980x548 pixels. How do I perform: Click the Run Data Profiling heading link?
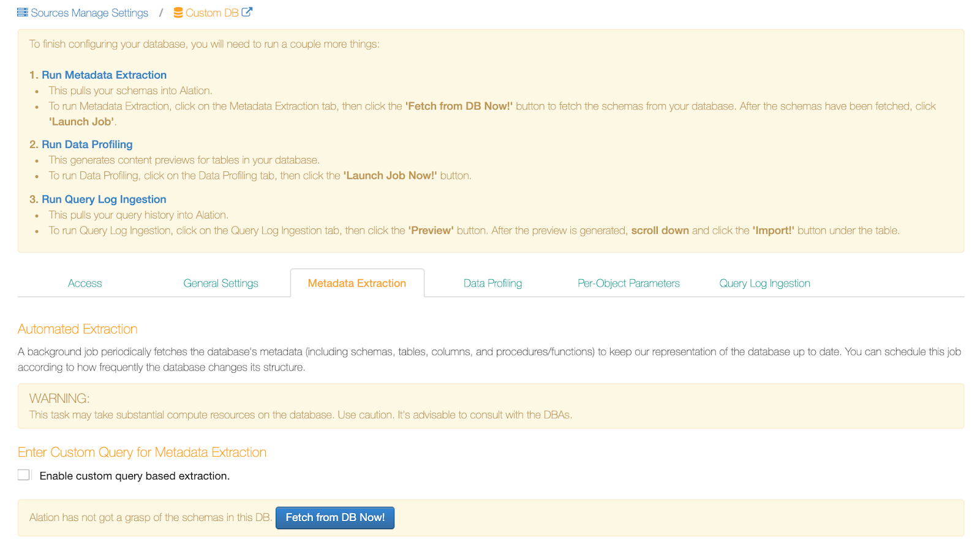coord(87,145)
